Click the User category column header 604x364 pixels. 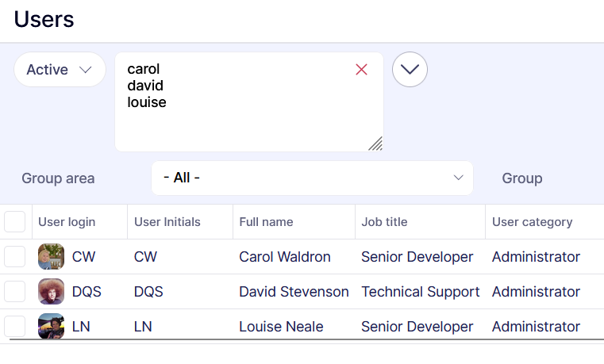[532, 222]
